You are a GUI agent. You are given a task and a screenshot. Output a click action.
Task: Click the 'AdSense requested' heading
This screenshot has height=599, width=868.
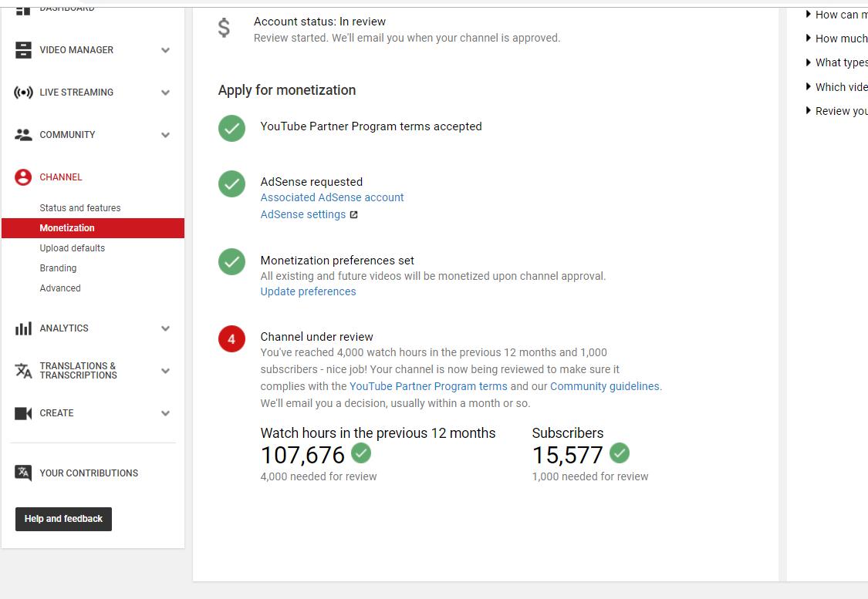pos(312,182)
